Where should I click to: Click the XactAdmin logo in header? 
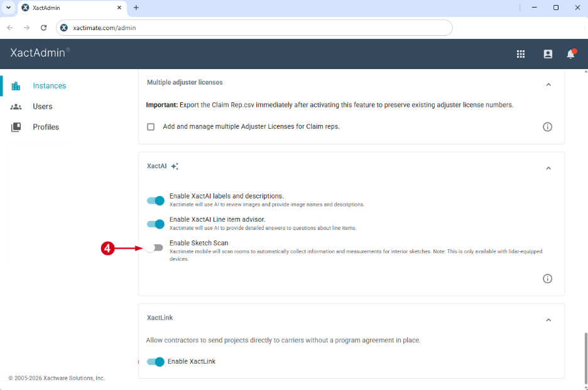point(40,53)
